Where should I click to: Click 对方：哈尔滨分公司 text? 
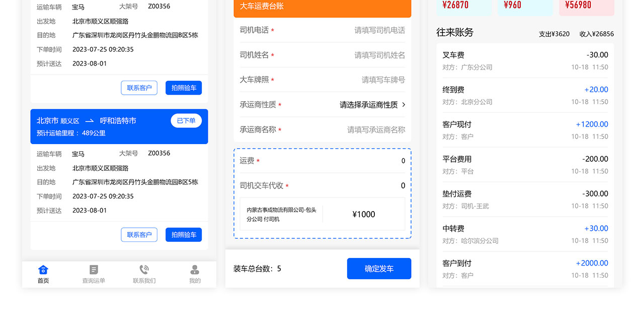coord(470,241)
